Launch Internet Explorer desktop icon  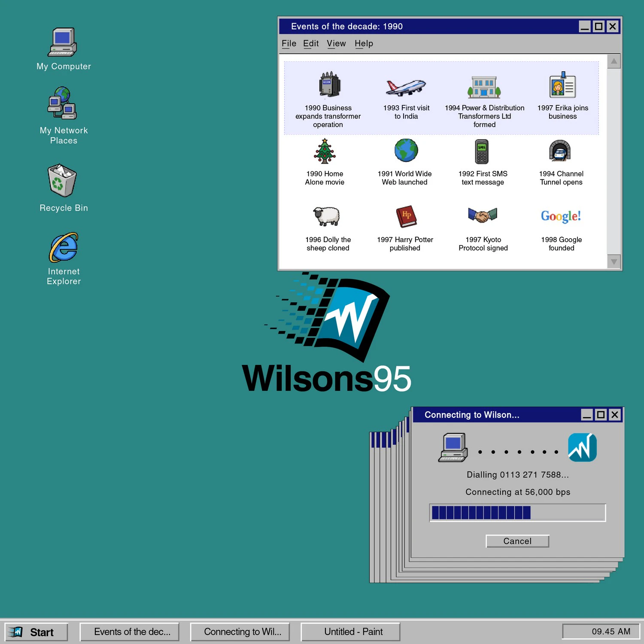64,247
